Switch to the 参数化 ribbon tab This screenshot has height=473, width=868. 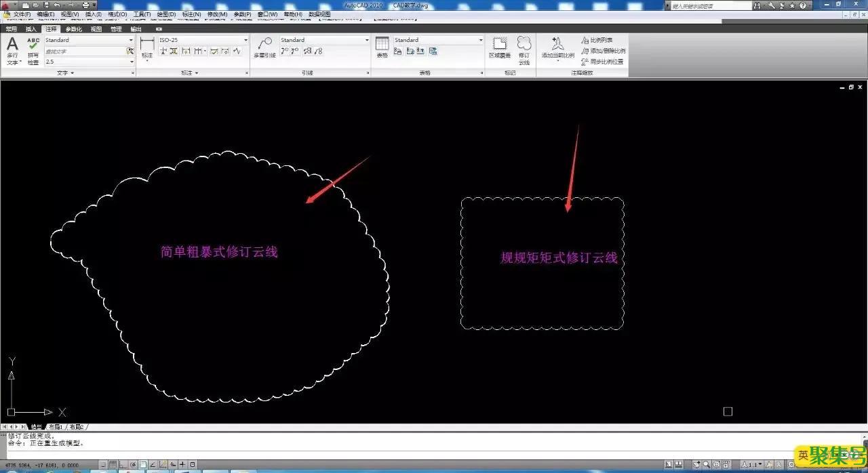[73, 29]
